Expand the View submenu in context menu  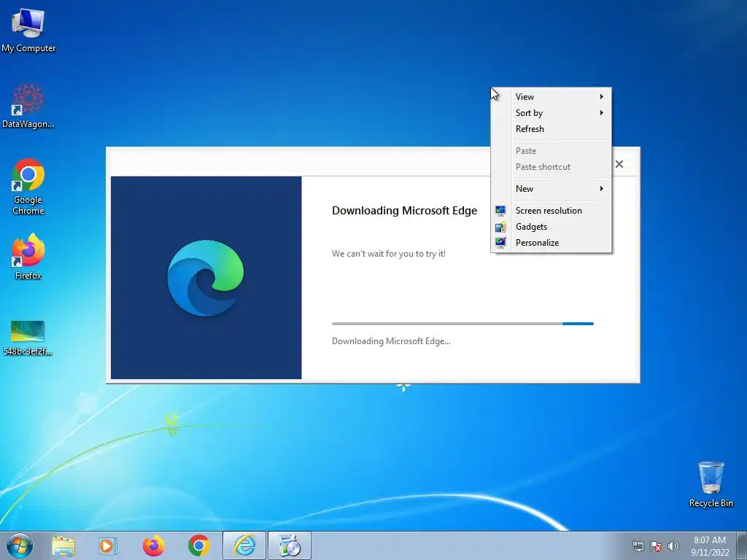click(x=551, y=97)
